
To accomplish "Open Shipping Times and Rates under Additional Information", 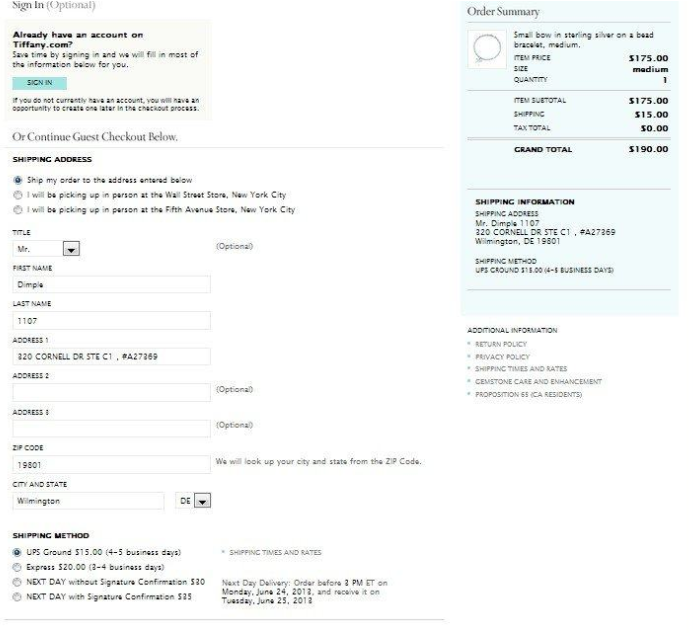I will 521,369.
